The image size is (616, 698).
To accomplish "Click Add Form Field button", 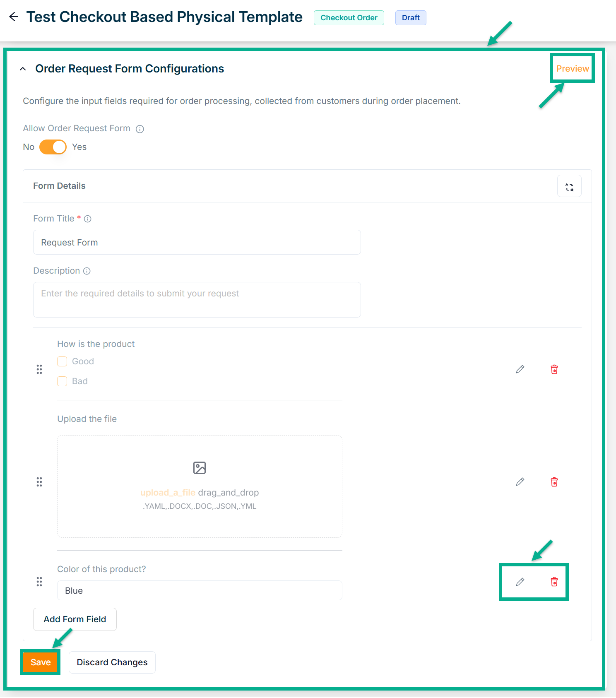I will click(75, 619).
